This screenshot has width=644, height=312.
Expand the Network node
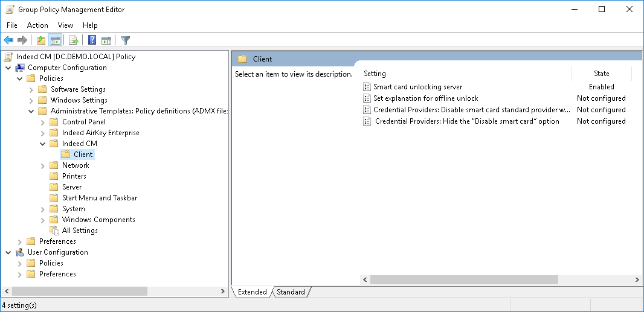[43, 165]
